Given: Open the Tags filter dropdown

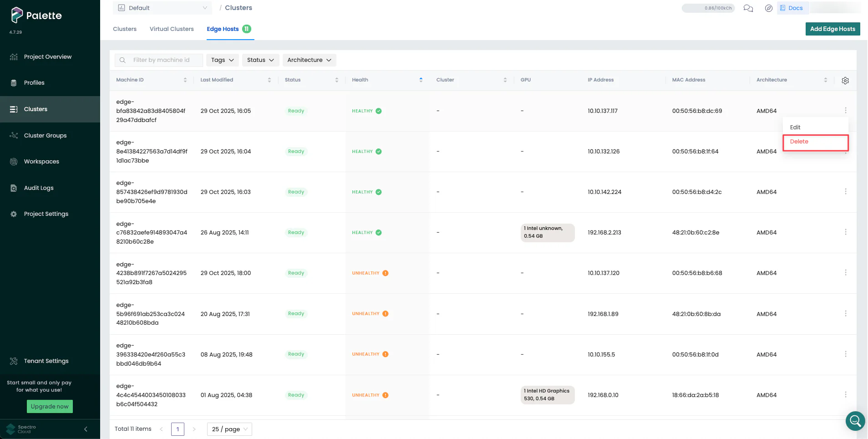Looking at the screenshot, I should [x=222, y=60].
